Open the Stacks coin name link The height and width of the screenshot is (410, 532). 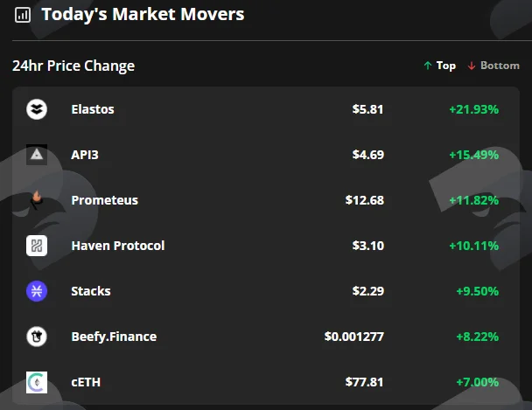tap(91, 291)
